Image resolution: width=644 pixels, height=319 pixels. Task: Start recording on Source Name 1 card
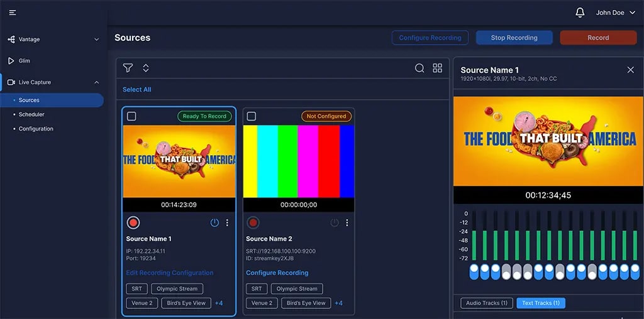(x=133, y=223)
